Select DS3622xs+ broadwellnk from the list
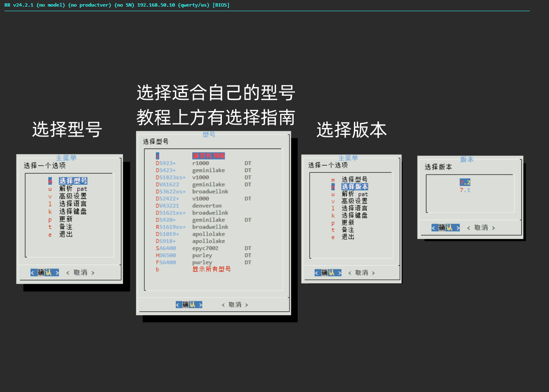The image size is (549, 392). [x=170, y=191]
